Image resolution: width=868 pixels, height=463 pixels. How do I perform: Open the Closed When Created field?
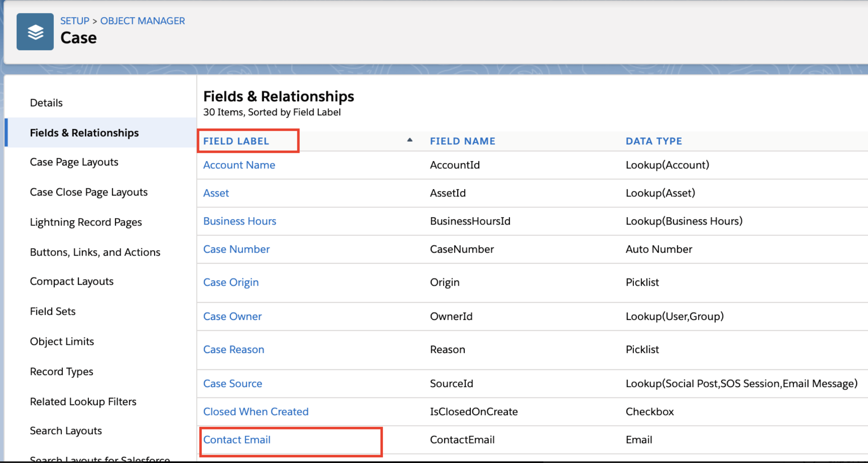(x=256, y=411)
